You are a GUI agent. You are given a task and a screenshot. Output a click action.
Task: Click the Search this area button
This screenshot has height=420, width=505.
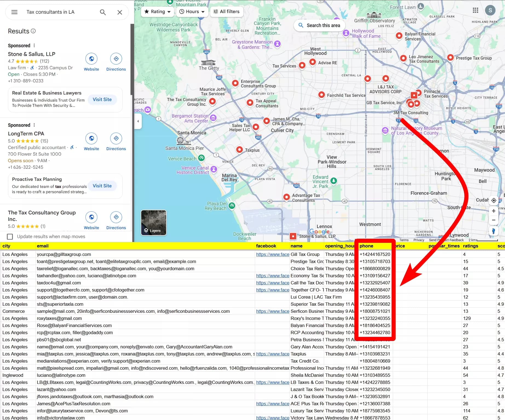click(319, 25)
